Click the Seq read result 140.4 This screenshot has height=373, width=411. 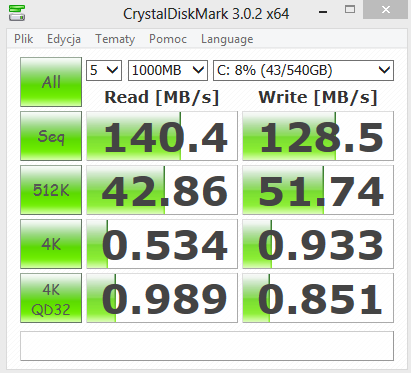pyautogui.click(x=162, y=136)
